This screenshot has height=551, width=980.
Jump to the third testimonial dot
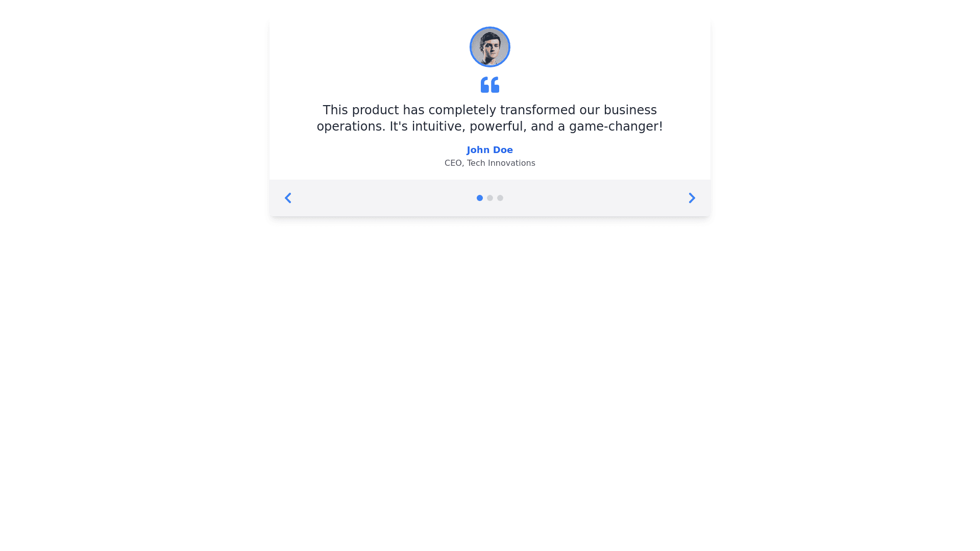pos(500,198)
